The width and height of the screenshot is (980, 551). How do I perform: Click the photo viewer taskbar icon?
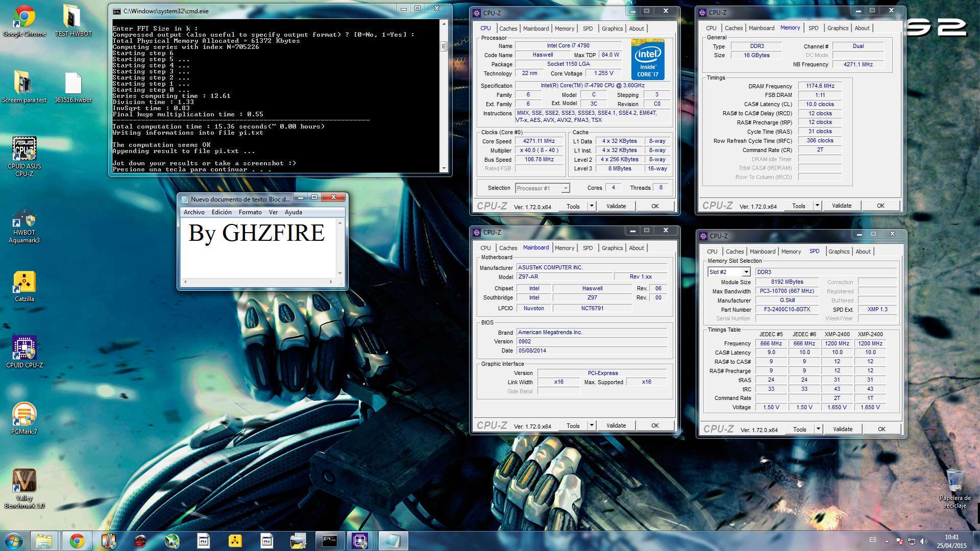[x=298, y=541]
